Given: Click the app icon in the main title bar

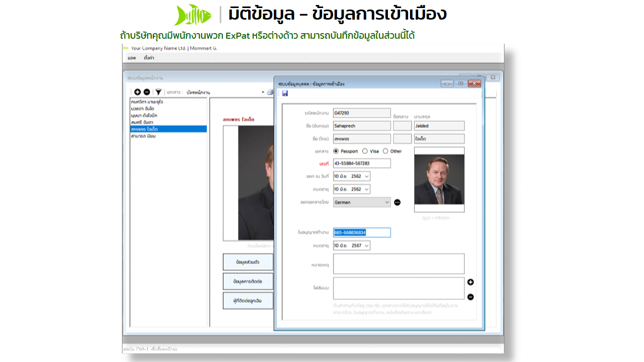Looking at the screenshot, I should (126, 48).
